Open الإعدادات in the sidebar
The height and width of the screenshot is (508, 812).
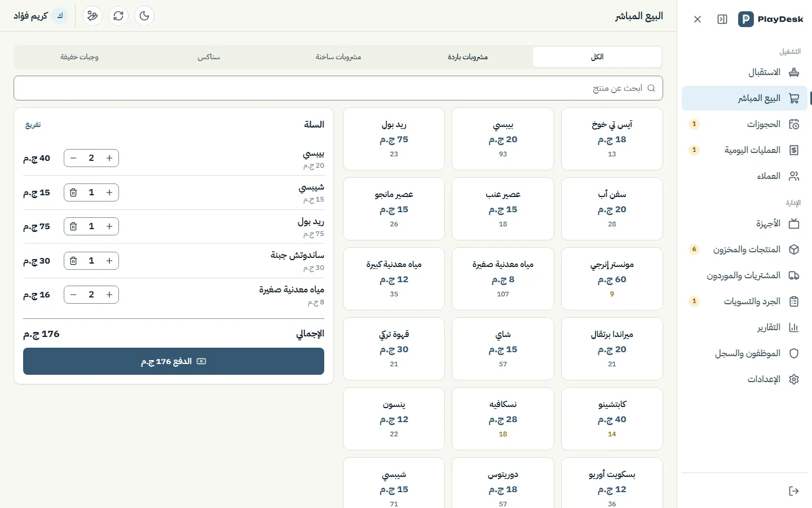point(744,379)
